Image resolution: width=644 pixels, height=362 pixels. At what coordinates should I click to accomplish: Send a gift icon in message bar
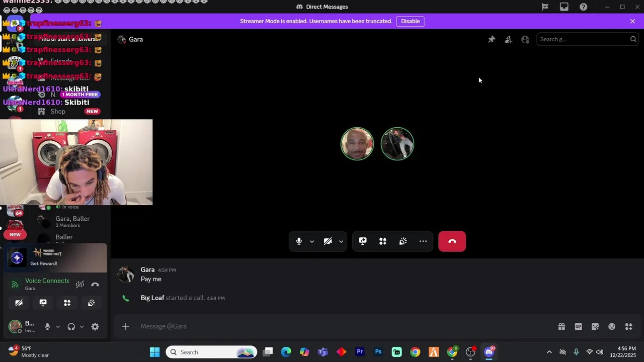561,326
